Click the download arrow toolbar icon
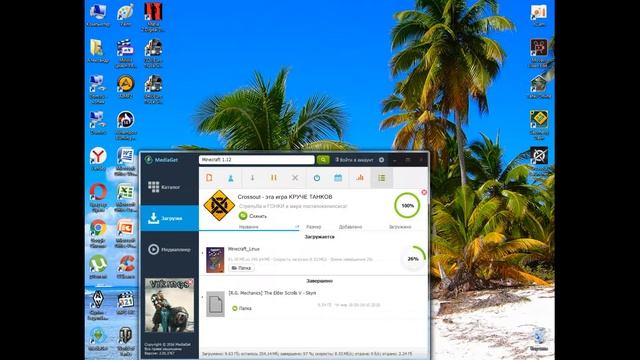The height and width of the screenshot is (360, 640). [252, 178]
